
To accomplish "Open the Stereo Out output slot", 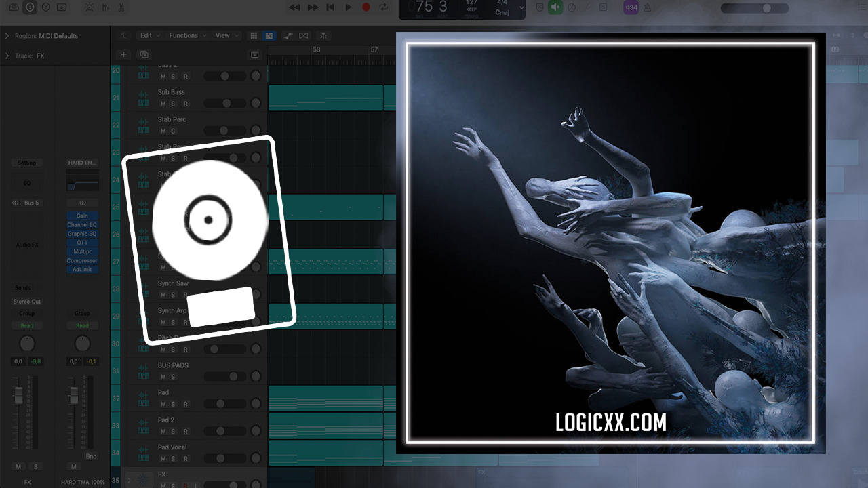I will pyautogui.click(x=27, y=302).
